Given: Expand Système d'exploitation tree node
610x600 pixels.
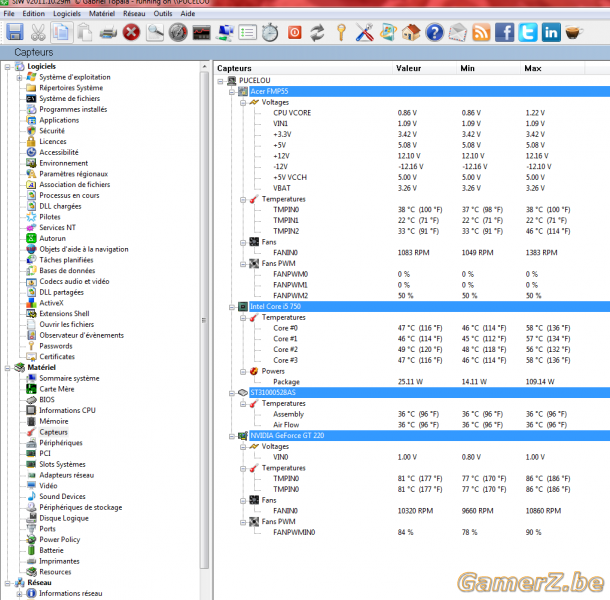Looking at the screenshot, I should click(x=19, y=77).
